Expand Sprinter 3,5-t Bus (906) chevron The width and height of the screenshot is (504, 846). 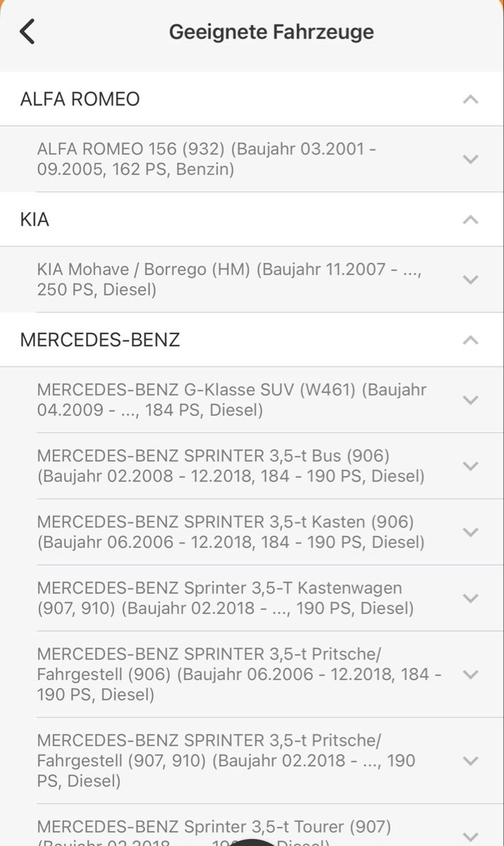click(470, 466)
